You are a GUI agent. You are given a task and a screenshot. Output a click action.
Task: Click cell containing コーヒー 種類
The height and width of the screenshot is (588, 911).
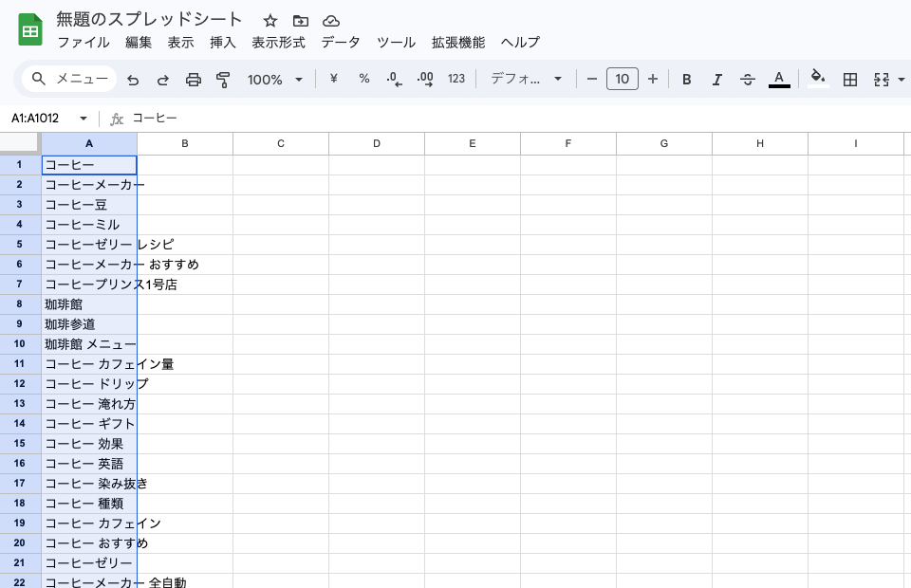[x=89, y=504]
